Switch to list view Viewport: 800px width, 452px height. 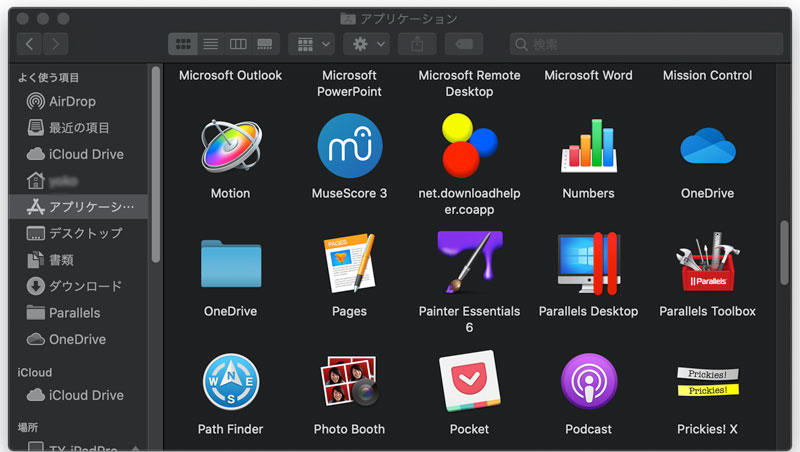coord(211,44)
